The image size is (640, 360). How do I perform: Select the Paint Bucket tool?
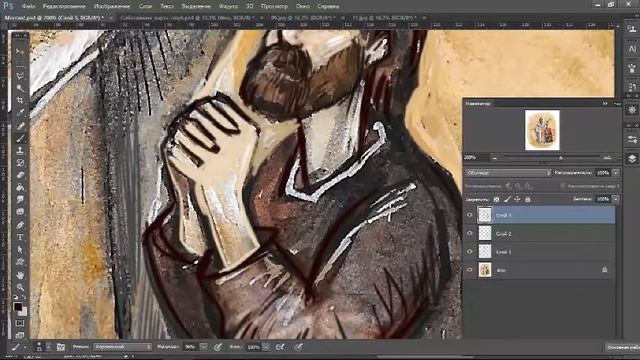pos(20,187)
